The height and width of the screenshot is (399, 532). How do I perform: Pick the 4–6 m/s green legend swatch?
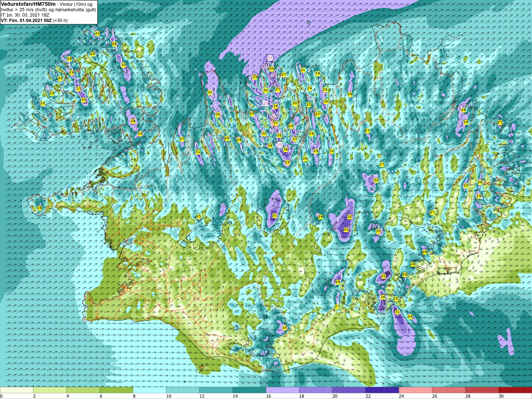click(x=83, y=390)
